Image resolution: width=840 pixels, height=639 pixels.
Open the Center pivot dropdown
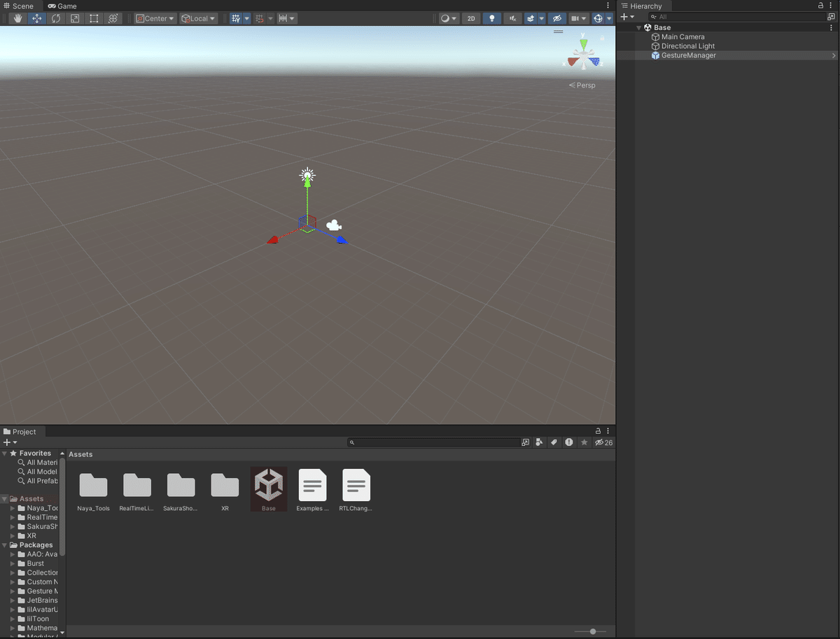tap(155, 18)
